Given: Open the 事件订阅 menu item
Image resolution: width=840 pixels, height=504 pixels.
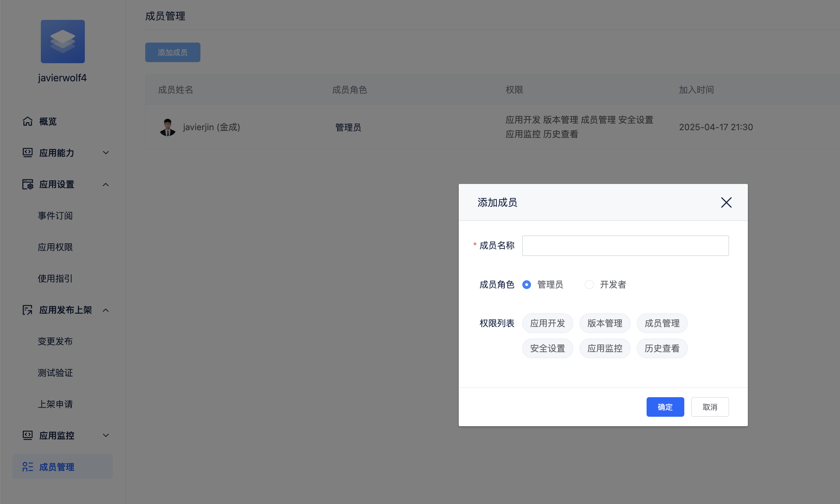Looking at the screenshot, I should pos(55,216).
